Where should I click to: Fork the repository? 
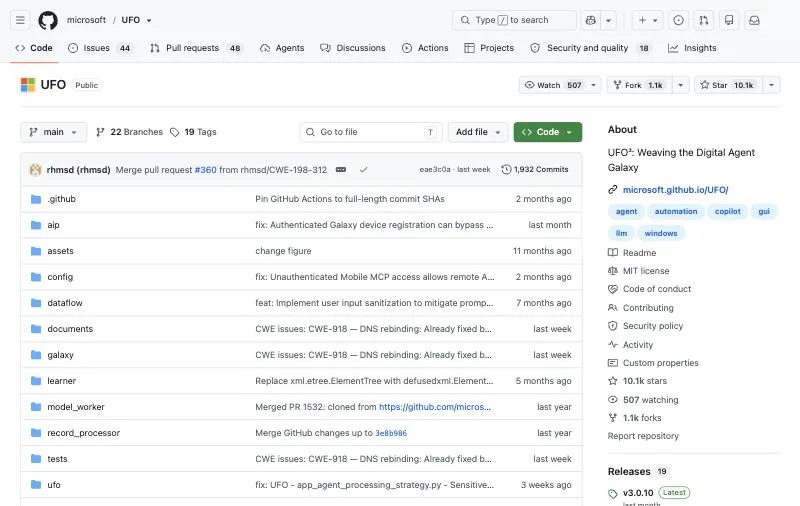639,85
